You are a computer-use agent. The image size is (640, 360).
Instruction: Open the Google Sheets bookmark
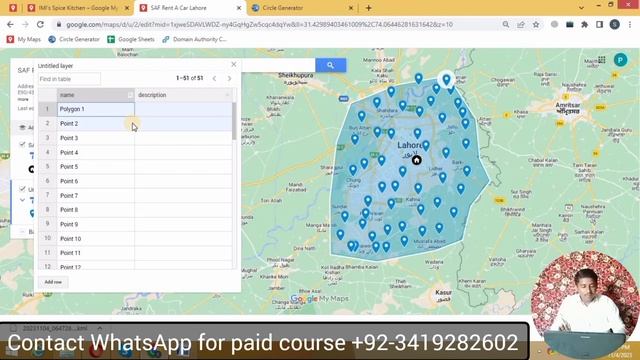pyautogui.click(x=131, y=40)
